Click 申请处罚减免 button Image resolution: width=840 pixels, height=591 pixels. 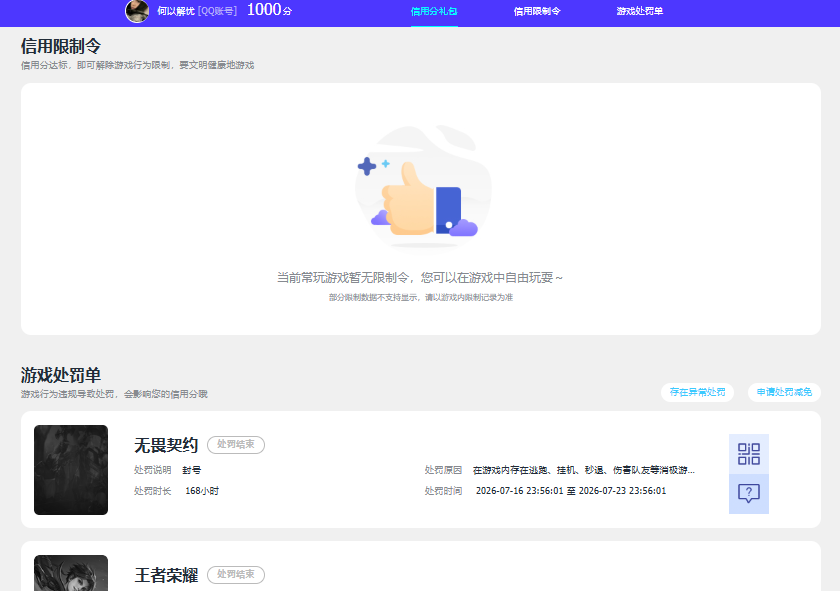coord(784,392)
